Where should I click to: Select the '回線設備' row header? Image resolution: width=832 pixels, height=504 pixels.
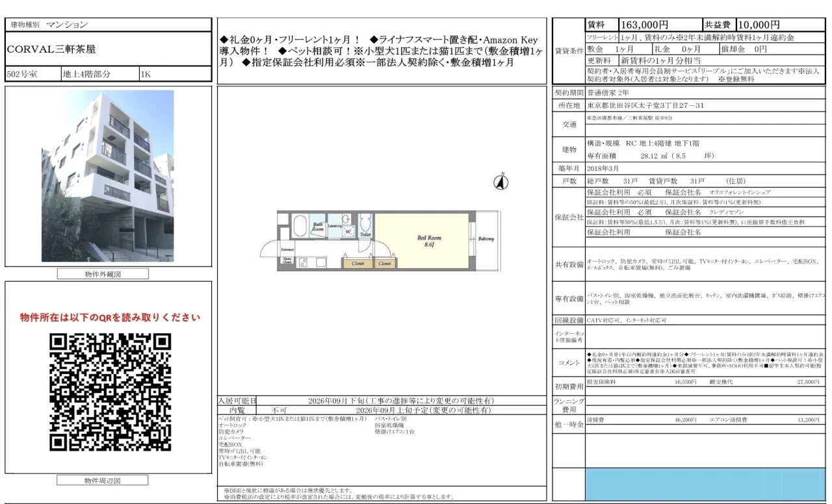(569, 320)
